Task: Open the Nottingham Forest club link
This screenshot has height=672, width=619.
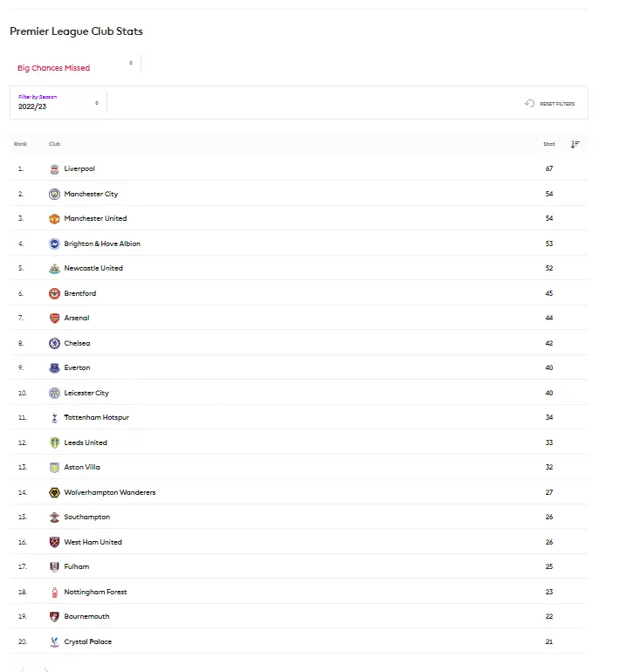Action: coord(95,592)
